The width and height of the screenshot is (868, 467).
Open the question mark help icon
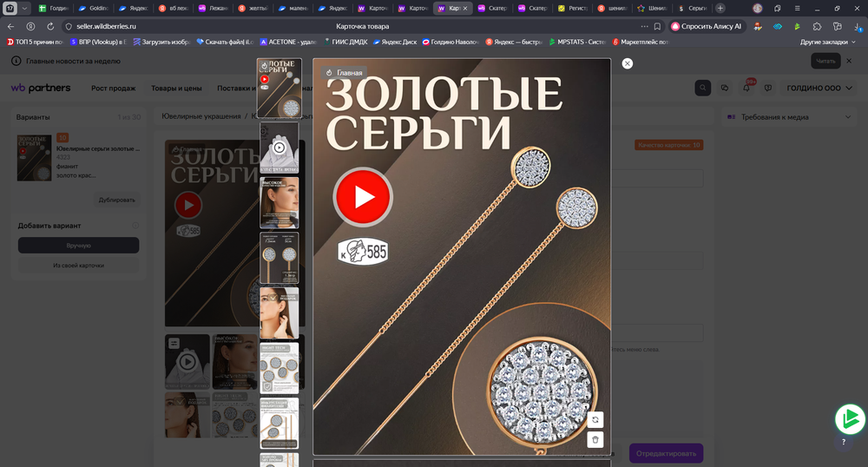[x=844, y=442]
